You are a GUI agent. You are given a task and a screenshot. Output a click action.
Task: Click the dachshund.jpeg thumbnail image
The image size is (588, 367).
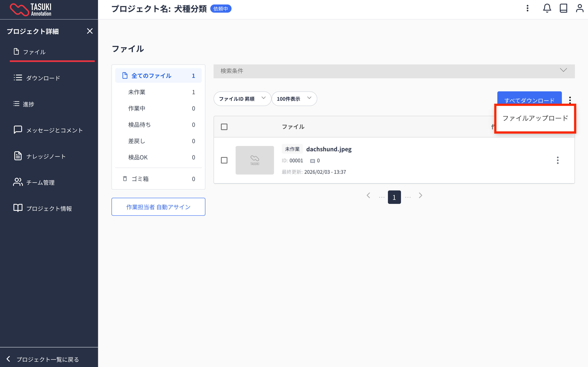(254, 160)
